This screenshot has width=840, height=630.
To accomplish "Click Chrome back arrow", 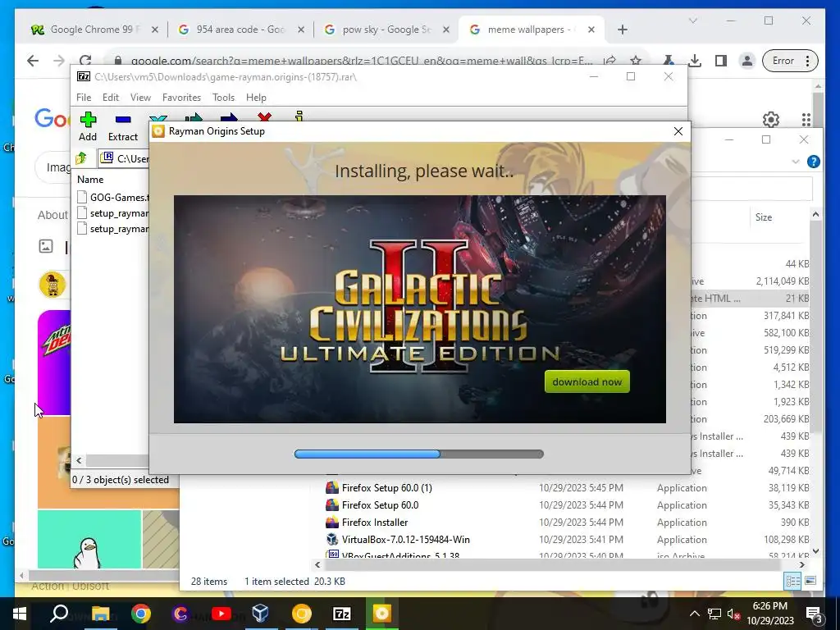I will coord(33,61).
